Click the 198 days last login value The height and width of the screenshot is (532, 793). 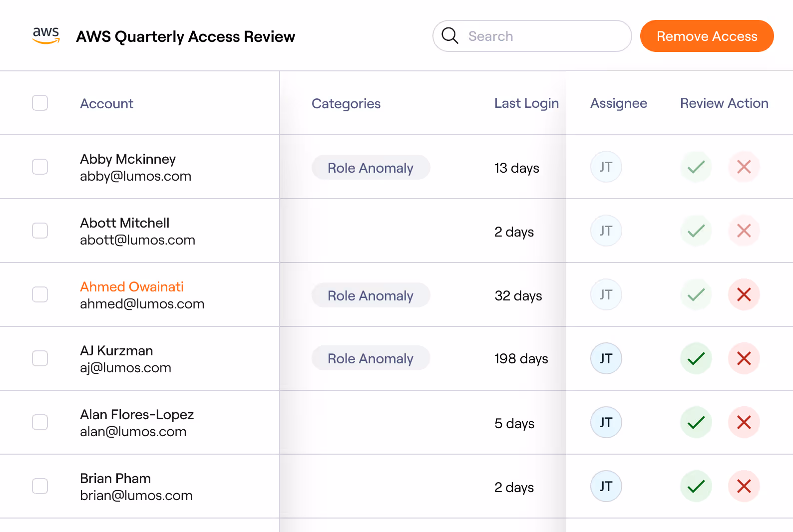tap(521, 359)
